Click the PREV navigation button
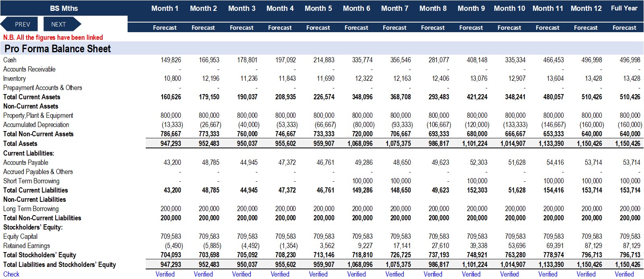Image resolution: width=644 pixels, height=279 pixels. (x=19, y=25)
